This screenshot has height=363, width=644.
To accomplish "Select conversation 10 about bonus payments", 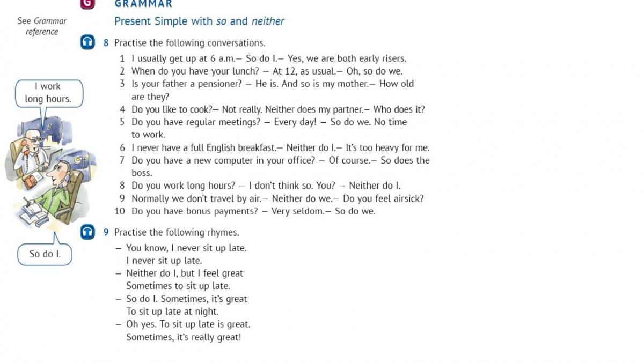I will (x=253, y=211).
